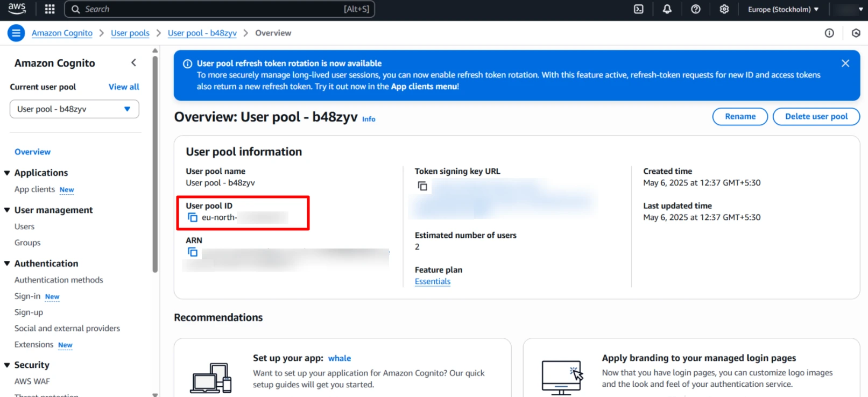Open the notifications bell
This screenshot has width=868, height=397.
pos(667,9)
